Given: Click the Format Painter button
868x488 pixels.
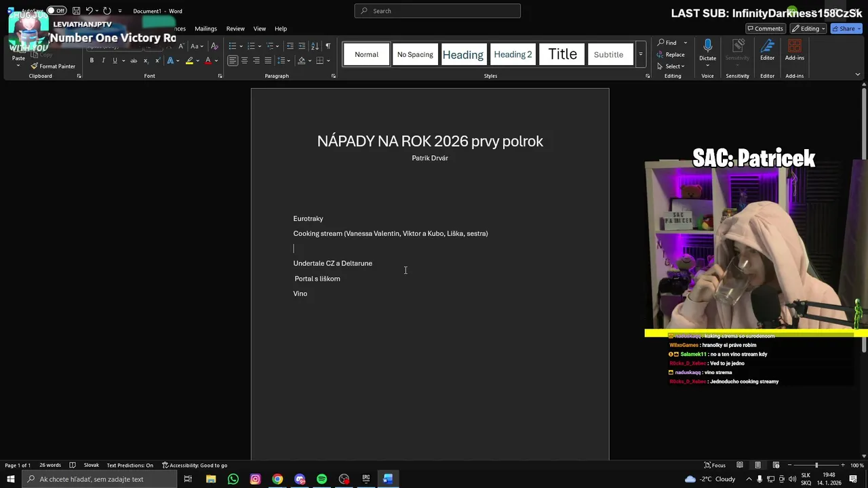Looking at the screenshot, I should pos(53,66).
